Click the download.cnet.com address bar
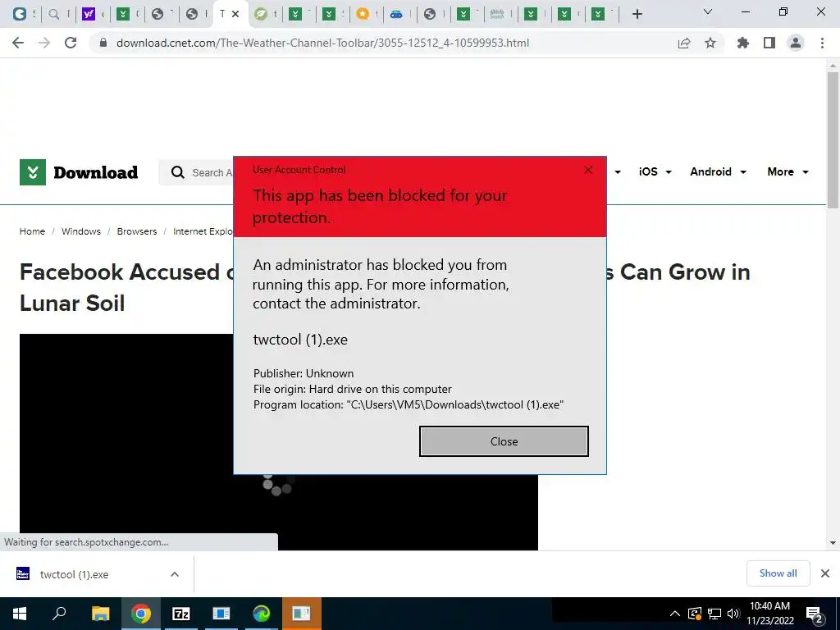Viewport: 840px width, 630px height. 322,43
